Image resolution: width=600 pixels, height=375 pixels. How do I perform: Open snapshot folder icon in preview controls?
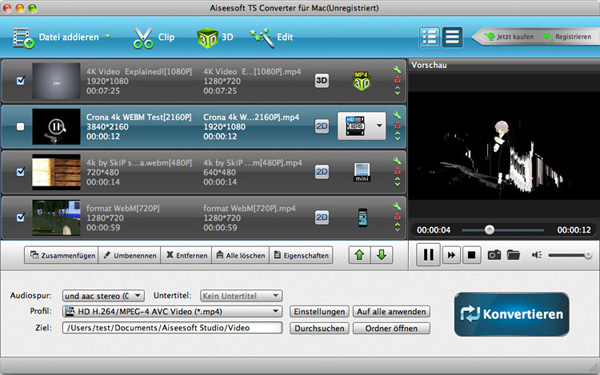514,254
